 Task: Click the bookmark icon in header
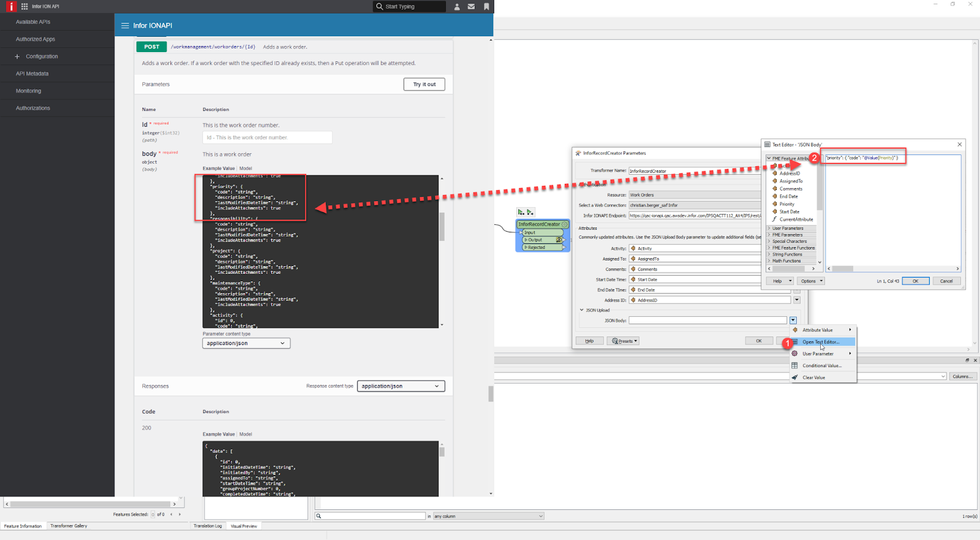486,7
